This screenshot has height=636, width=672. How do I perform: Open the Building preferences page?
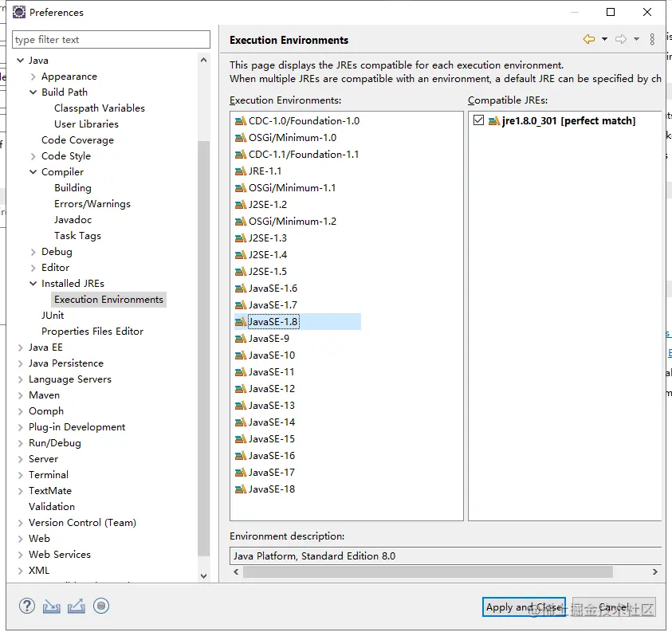[x=73, y=188]
